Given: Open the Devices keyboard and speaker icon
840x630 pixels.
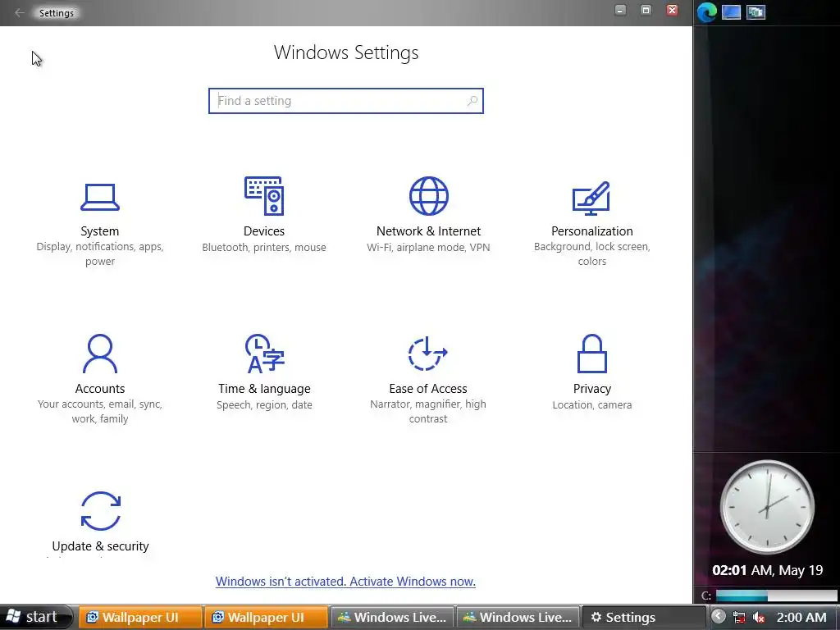Looking at the screenshot, I should tap(264, 195).
